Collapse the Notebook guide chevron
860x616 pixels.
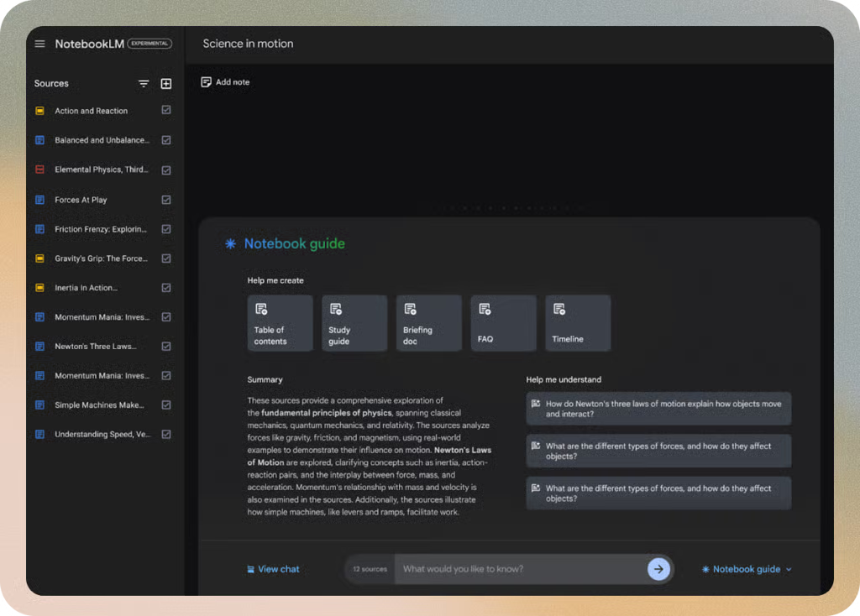point(789,570)
